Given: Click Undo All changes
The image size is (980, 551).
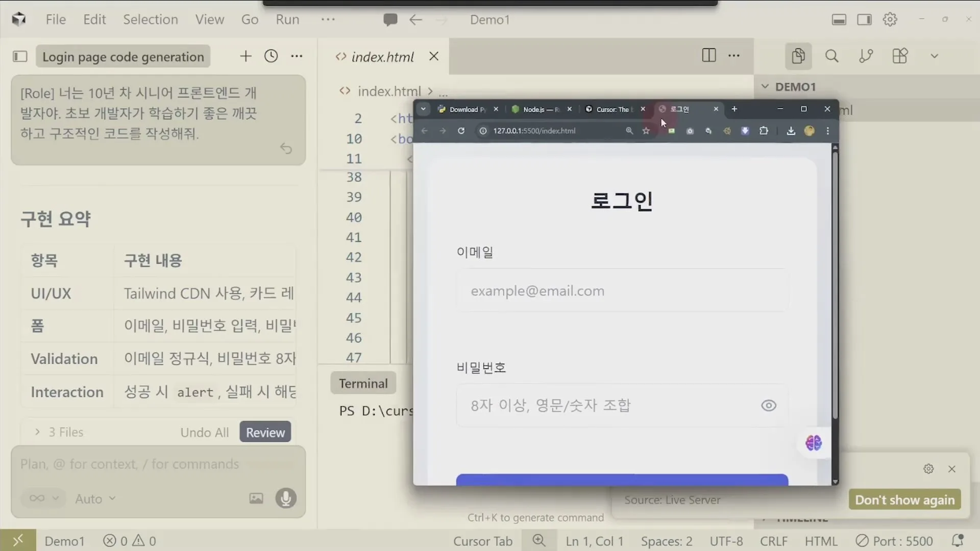Looking at the screenshot, I should coord(205,432).
